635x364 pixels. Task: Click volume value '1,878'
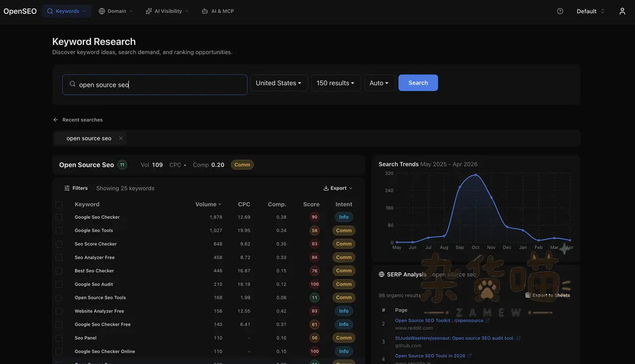pyautogui.click(x=216, y=217)
